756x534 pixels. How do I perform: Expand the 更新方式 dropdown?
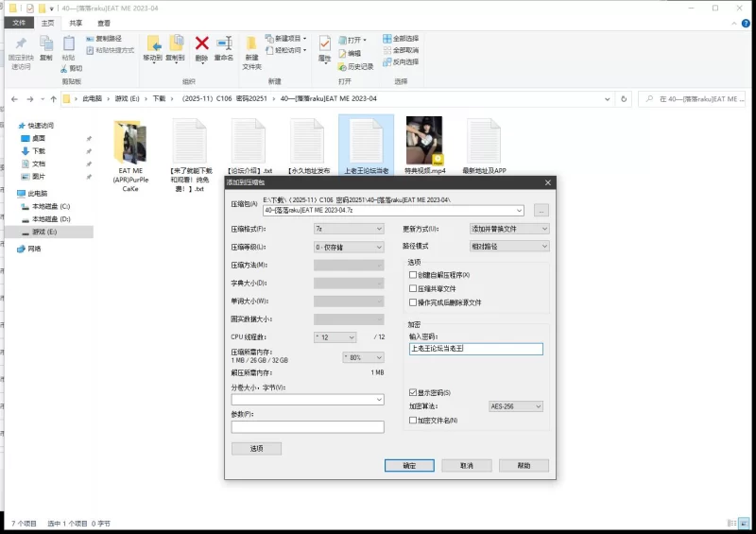tap(509, 229)
